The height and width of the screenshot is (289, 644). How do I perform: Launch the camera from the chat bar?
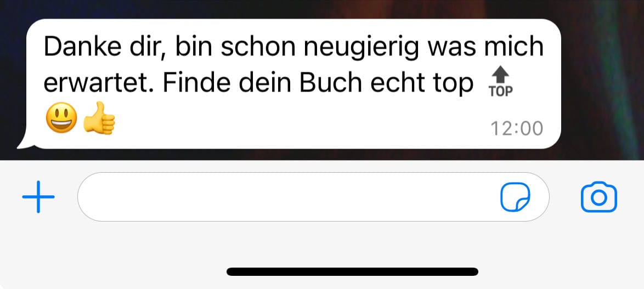[599, 197]
